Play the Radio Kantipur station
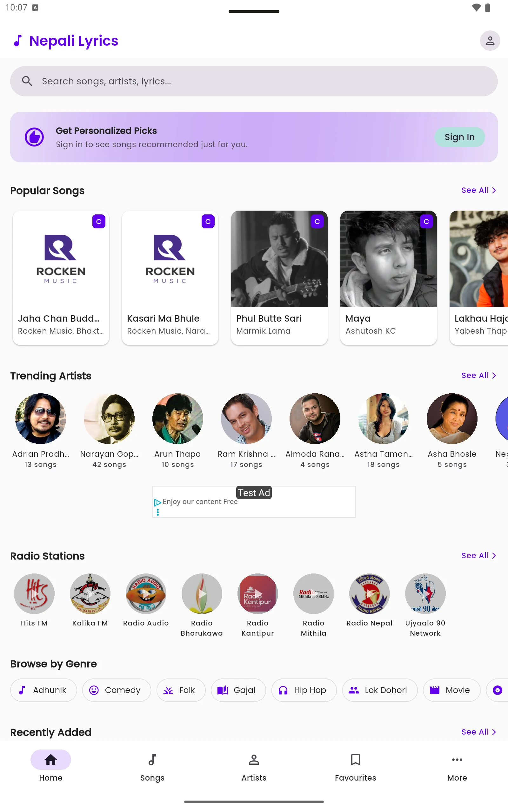The width and height of the screenshot is (508, 812). pyautogui.click(x=258, y=593)
